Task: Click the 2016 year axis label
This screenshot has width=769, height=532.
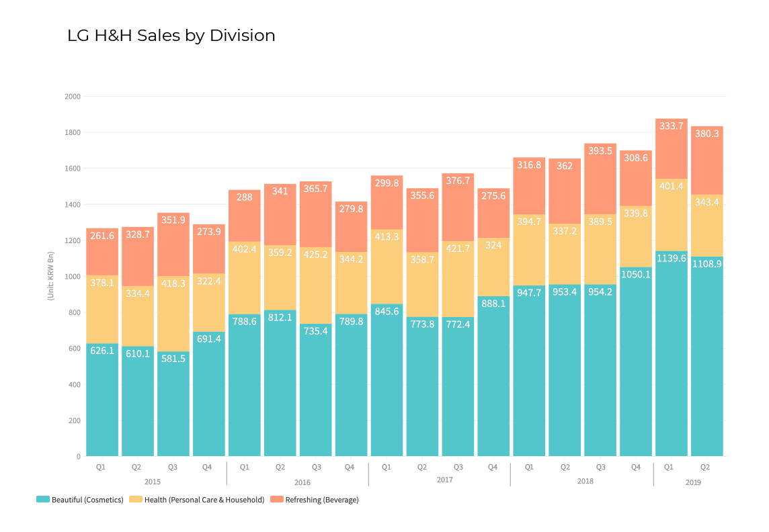Action: tap(302, 482)
